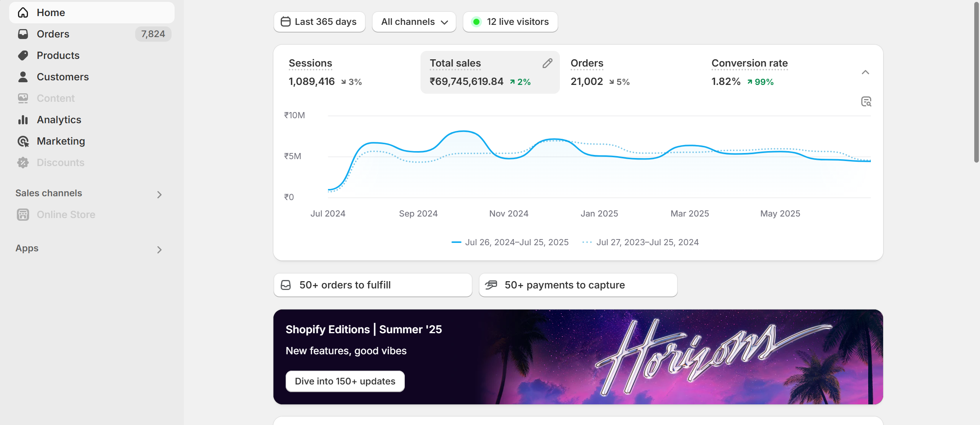
Task: Open the view report icon above chart
Action: point(866,101)
